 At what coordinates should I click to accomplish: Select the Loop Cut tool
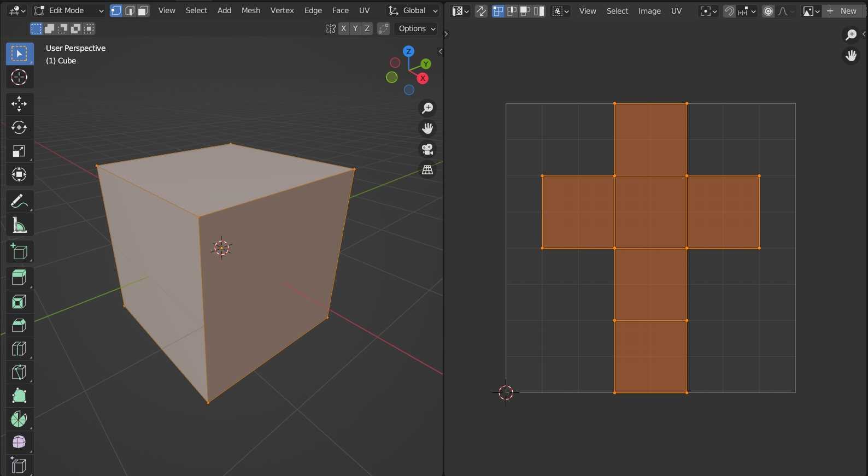pos(19,349)
